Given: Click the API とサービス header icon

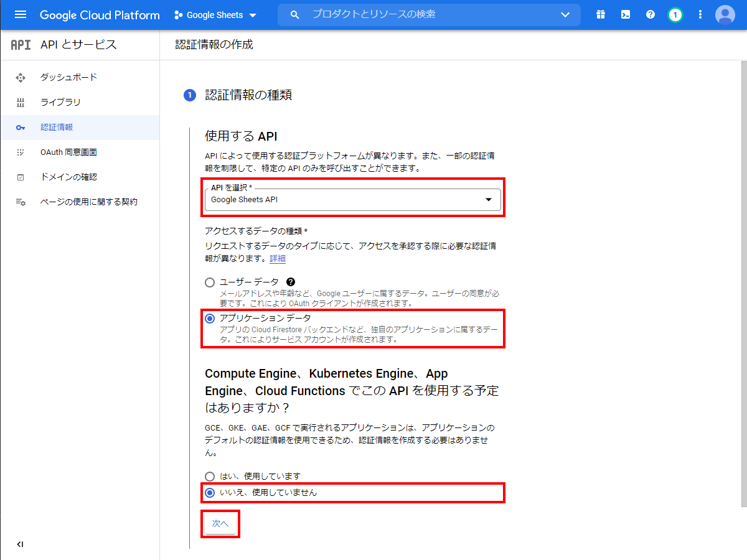Looking at the screenshot, I should pos(21,45).
